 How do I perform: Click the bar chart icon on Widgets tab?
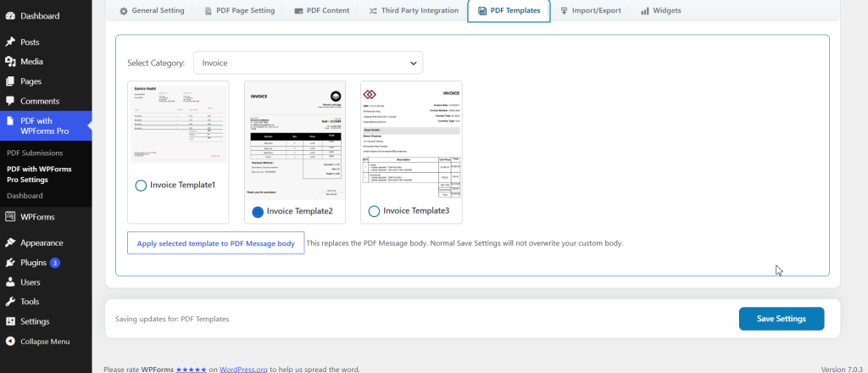645,10
